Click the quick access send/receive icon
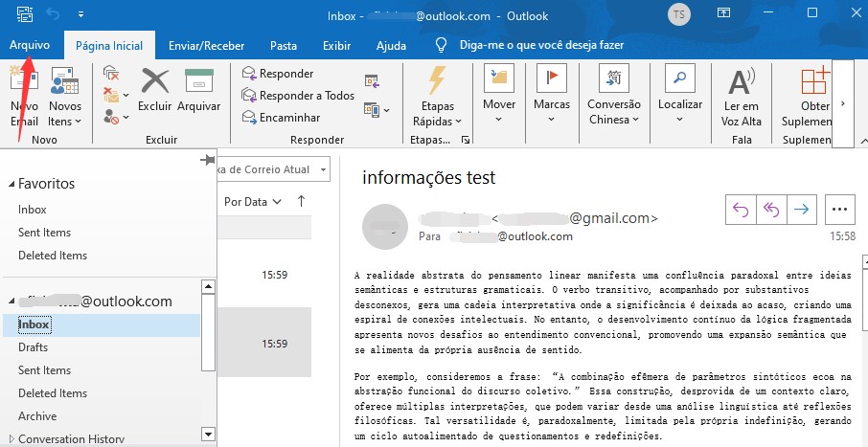 pyautogui.click(x=24, y=15)
